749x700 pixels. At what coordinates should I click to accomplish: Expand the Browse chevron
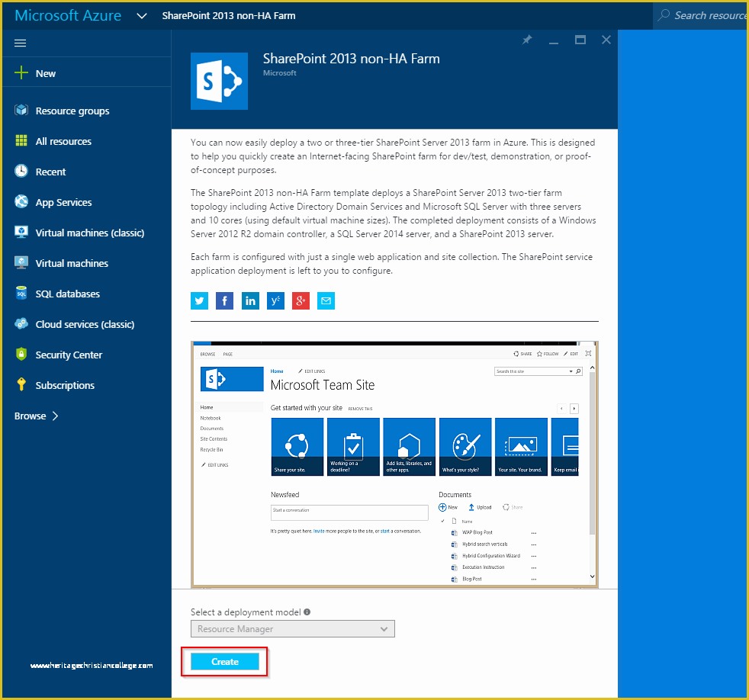56,416
